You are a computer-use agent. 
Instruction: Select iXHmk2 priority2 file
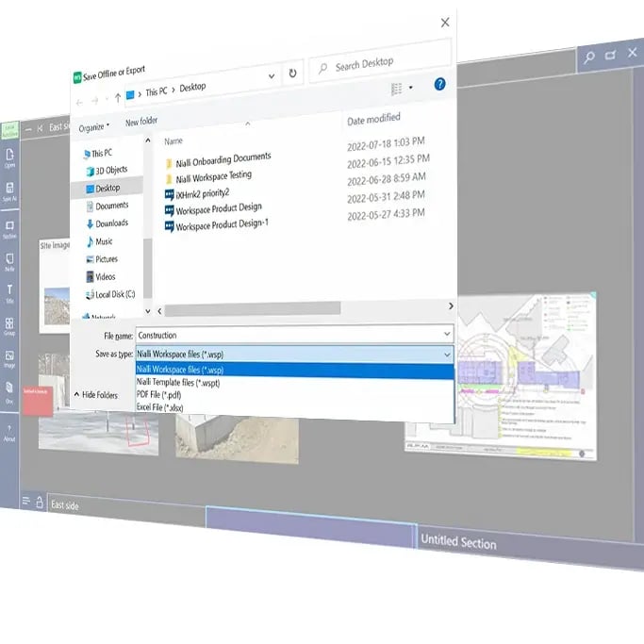coord(197,194)
